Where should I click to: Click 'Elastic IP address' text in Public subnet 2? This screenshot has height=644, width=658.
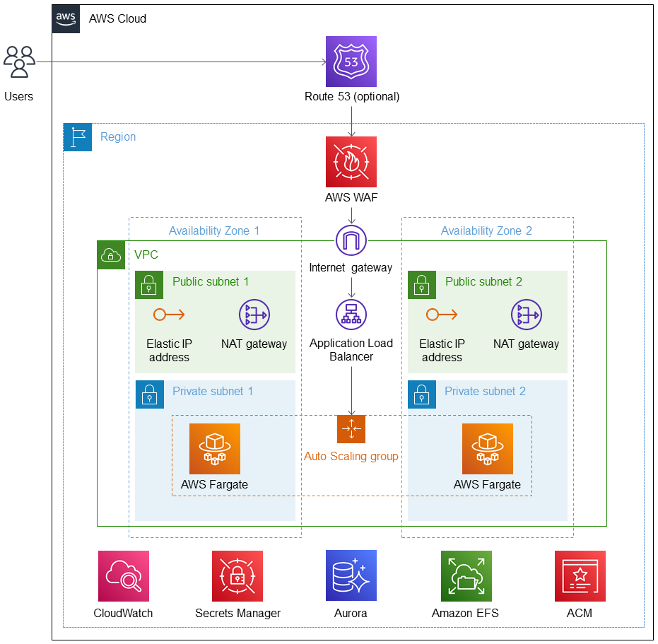click(x=442, y=351)
